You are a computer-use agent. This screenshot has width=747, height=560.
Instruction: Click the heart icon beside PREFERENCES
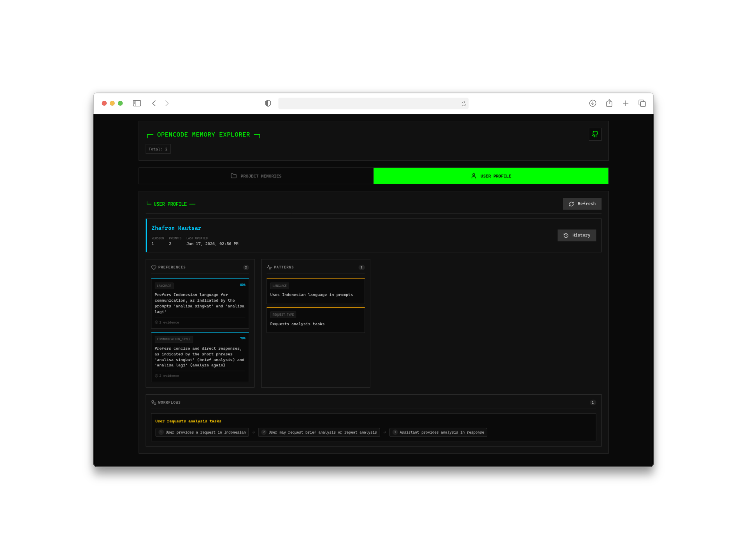[x=153, y=267]
